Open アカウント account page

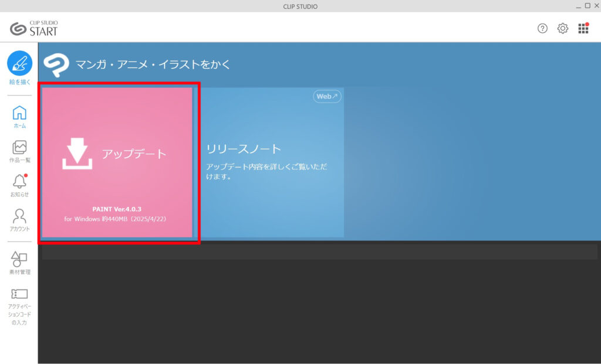[19, 220]
